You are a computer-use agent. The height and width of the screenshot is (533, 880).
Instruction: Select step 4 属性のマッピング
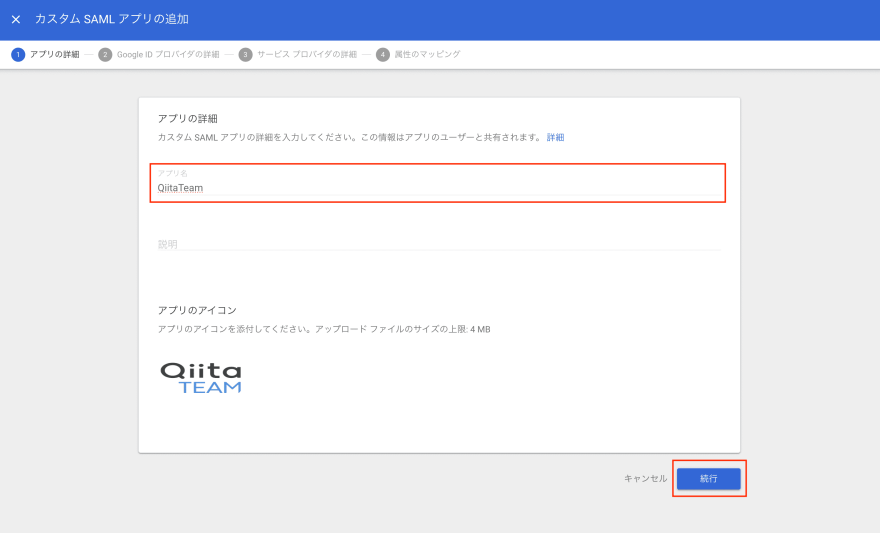tap(418, 54)
